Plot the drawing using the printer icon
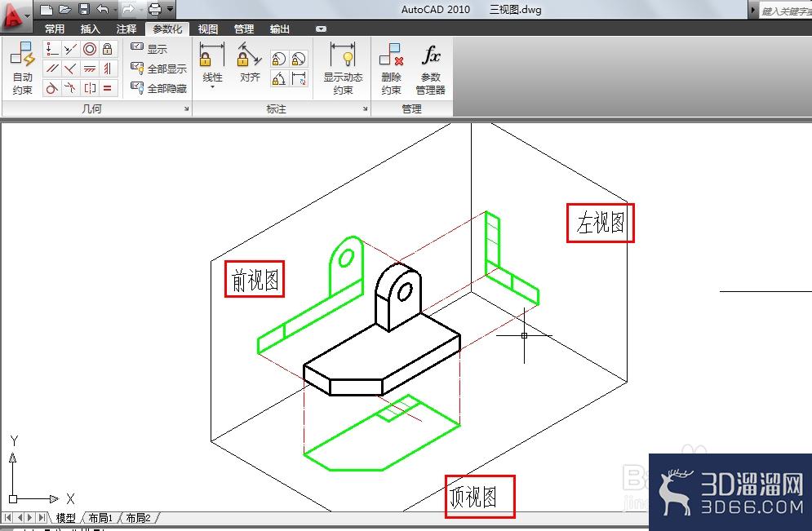The height and width of the screenshot is (531, 812). point(154,9)
